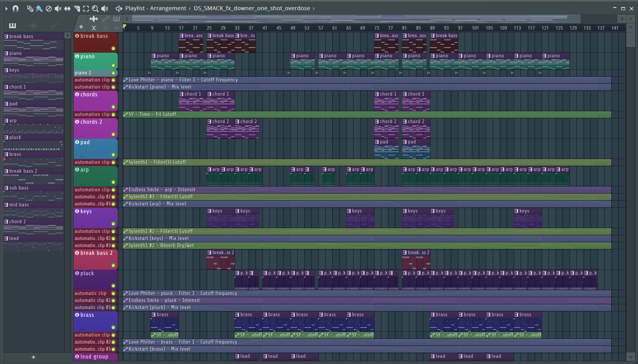
Task: Mute the chords 2 track
Action: coord(113,134)
